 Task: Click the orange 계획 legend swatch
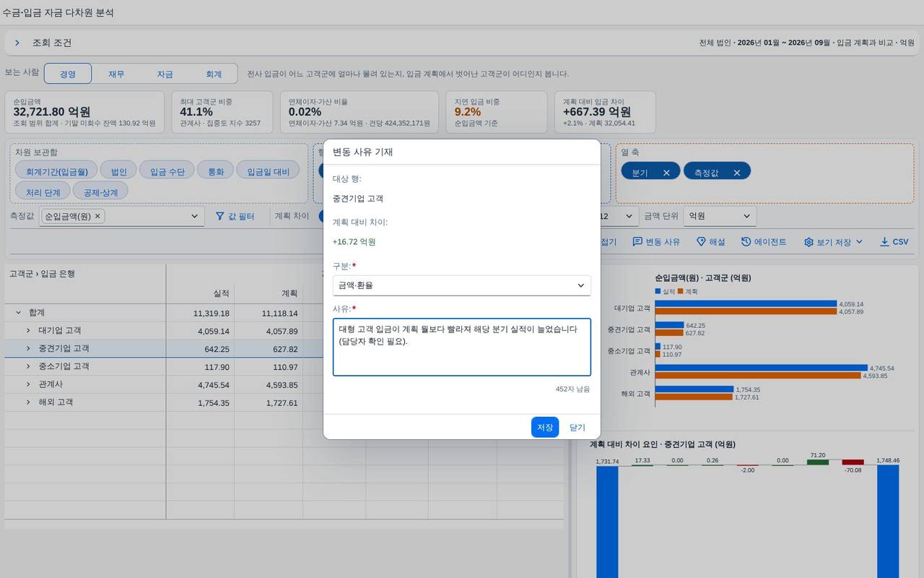click(680, 291)
